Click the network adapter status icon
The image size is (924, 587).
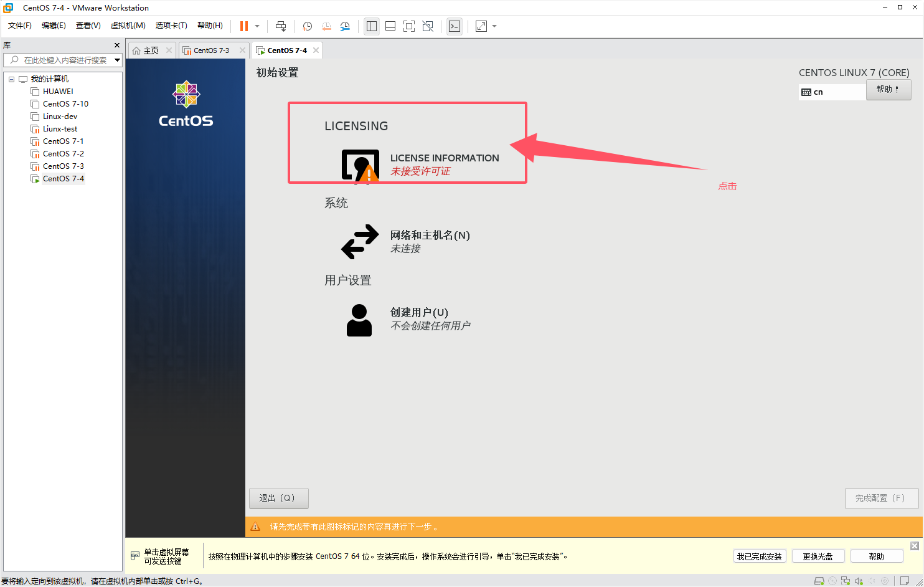click(x=846, y=581)
